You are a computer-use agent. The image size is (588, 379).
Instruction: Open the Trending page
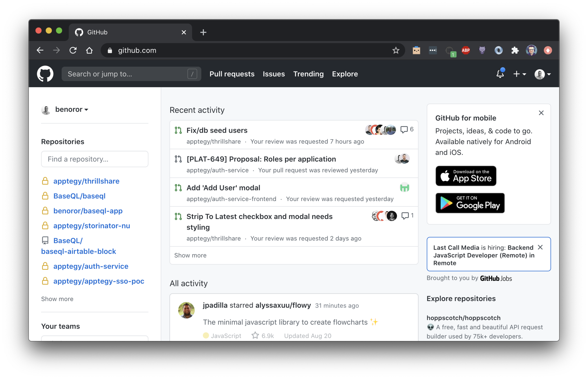pos(308,74)
